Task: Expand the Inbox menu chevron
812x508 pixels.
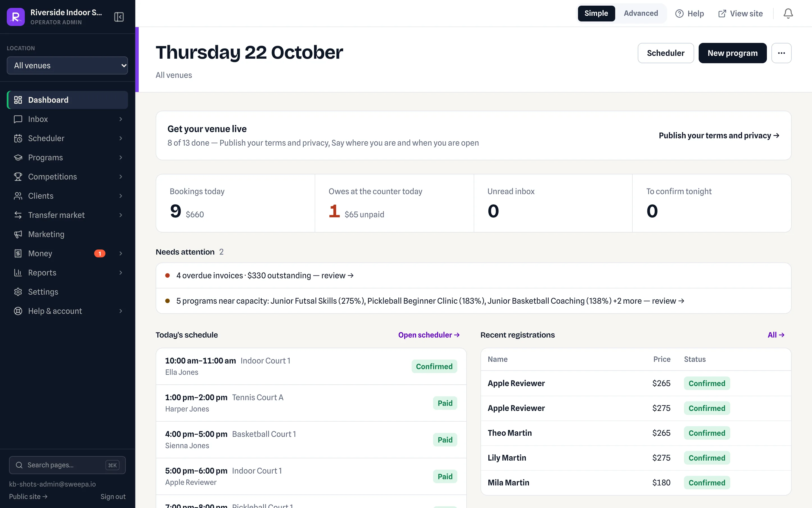Action: tap(121, 119)
